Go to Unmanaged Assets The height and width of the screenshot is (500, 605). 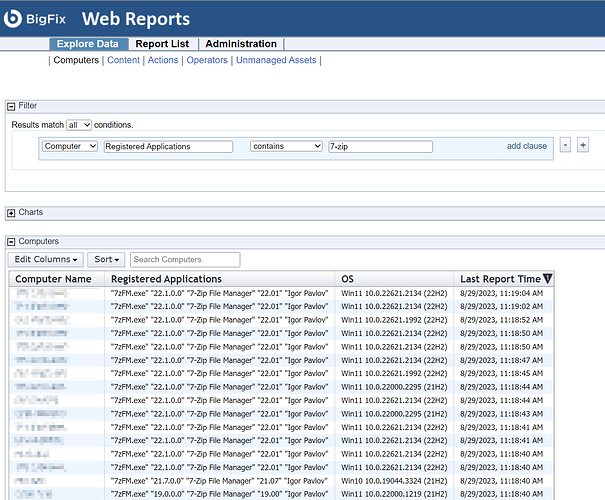276,60
